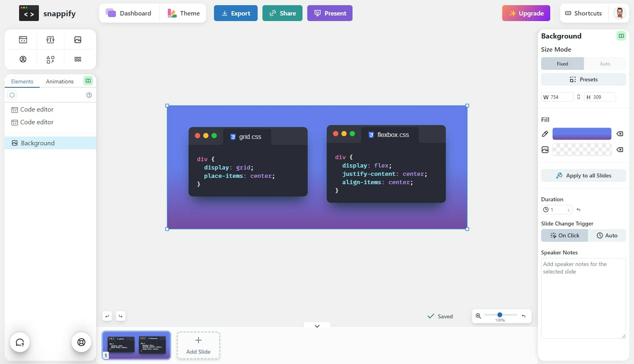Add a profile avatar element
This screenshot has height=364, width=634.
click(x=23, y=59)
